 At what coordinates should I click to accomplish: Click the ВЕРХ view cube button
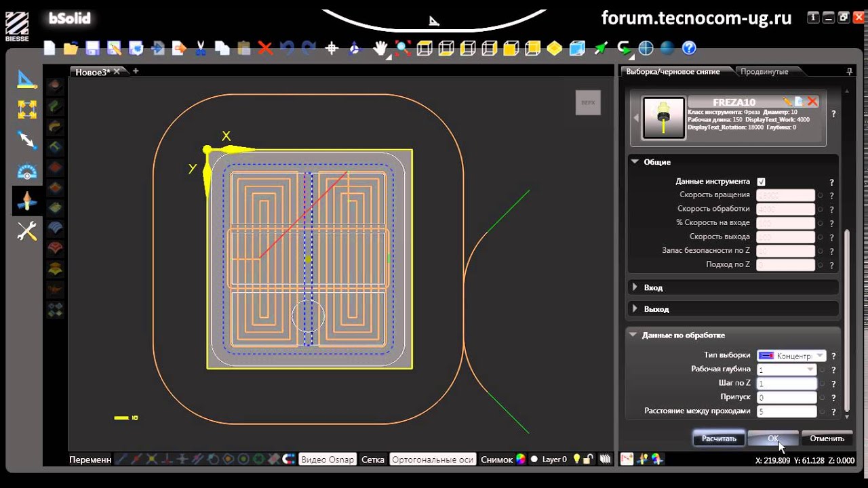tap(588, 102)
